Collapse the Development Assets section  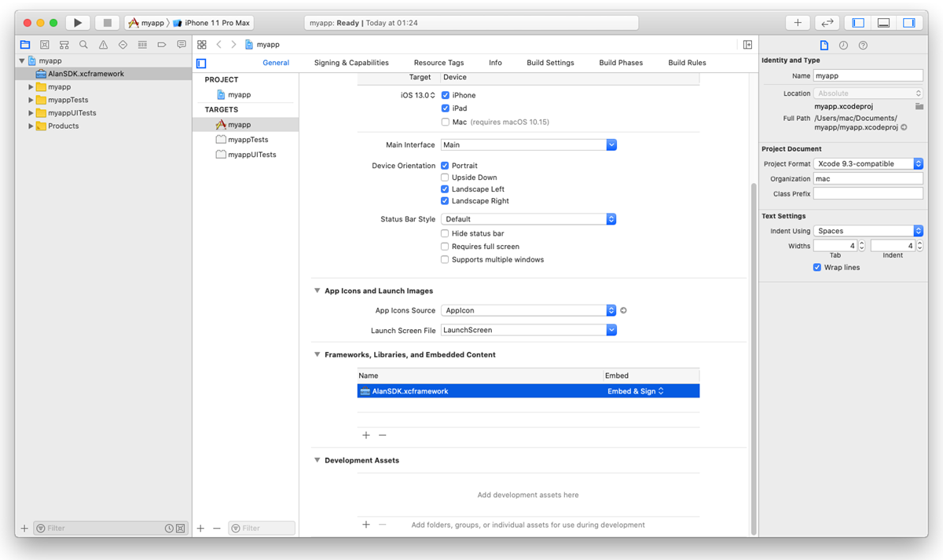(317, 460)
